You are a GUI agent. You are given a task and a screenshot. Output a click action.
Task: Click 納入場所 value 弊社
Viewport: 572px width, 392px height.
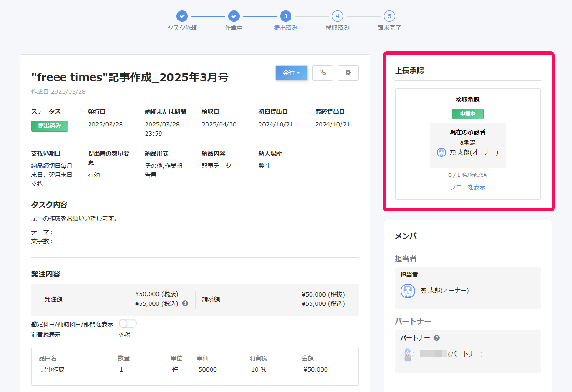[x=265, y=166]
